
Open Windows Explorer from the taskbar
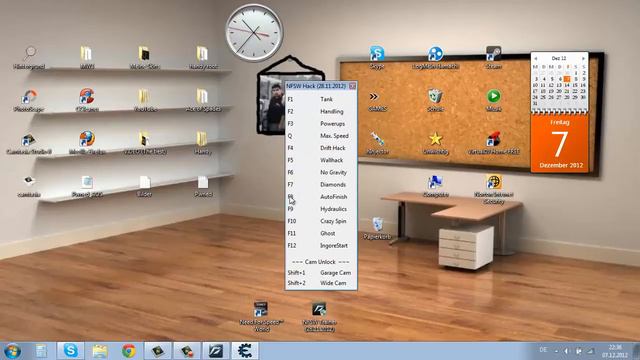(100, 351)
